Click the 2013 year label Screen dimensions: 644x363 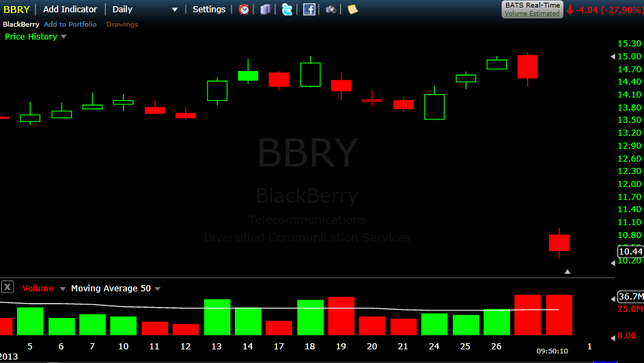point(9,356)
